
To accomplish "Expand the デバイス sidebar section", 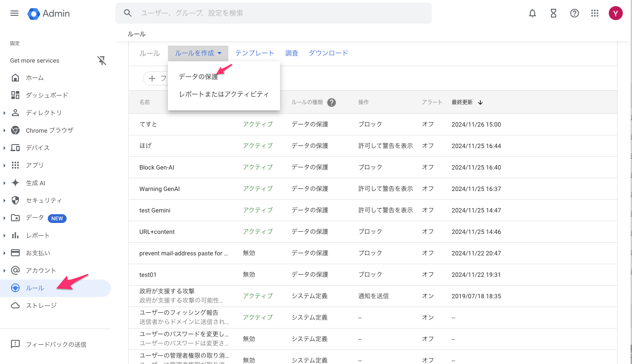I will 5,148.
